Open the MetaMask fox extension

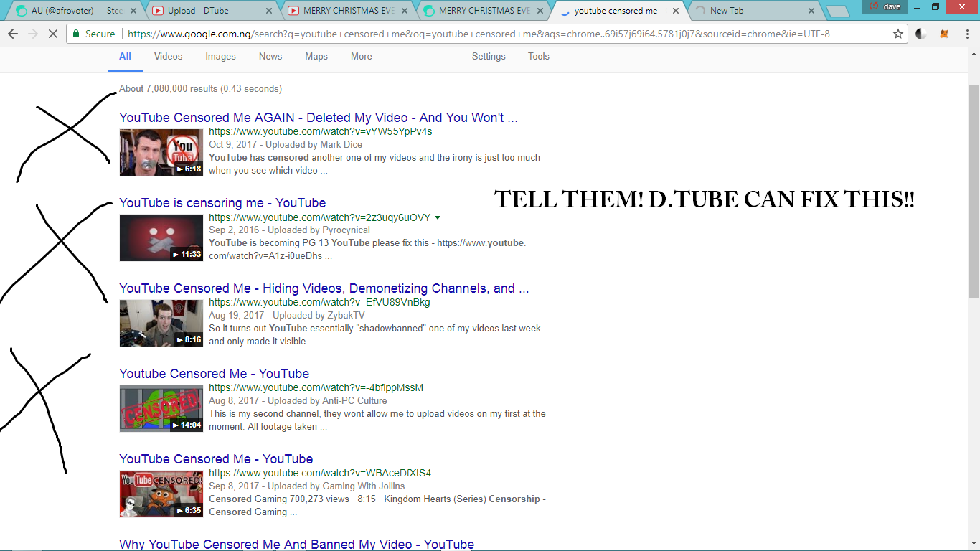(945, 34)
